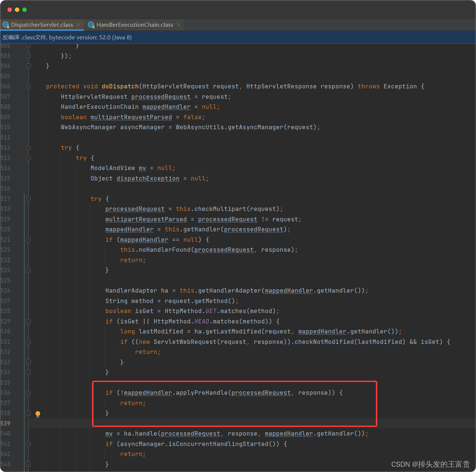
Task: Switch to the DispatcherServlet.class tab
Action: coord(42,25)
